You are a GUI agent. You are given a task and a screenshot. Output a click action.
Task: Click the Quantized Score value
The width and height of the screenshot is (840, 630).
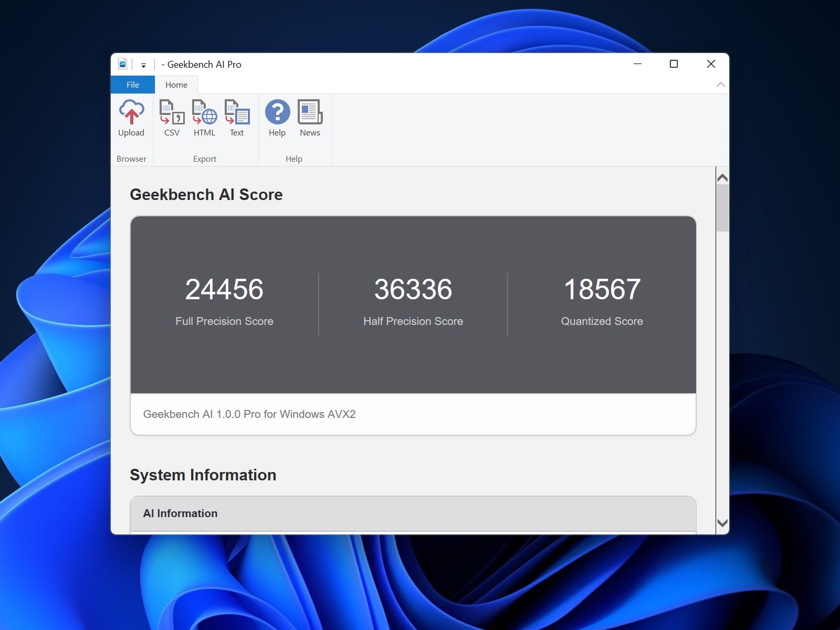pos(602,289)
